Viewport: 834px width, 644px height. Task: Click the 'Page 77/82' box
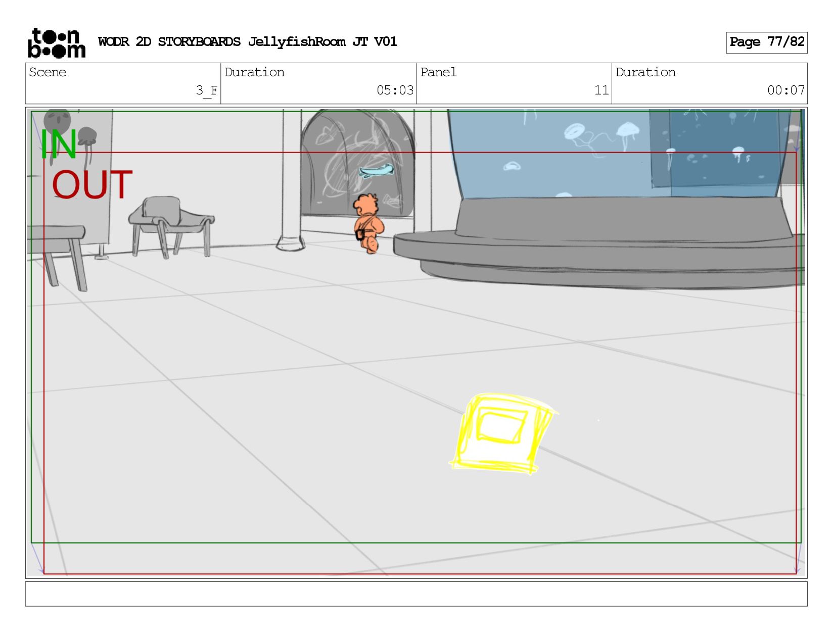766,42
